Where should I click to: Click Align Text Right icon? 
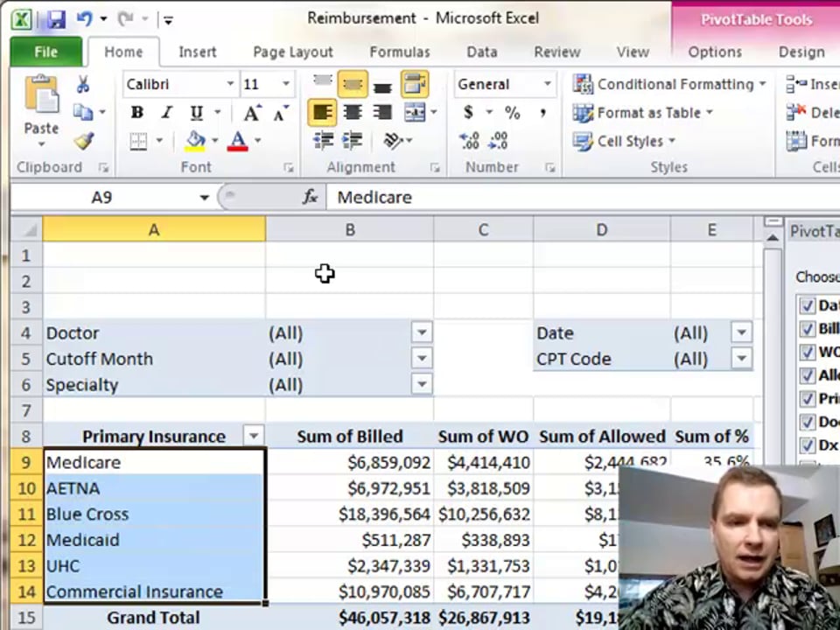[382, 113]
